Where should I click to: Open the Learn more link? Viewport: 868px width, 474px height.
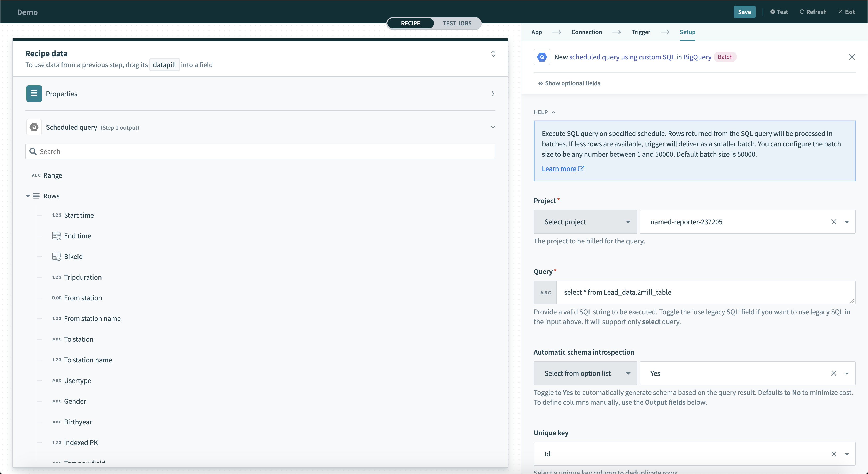tap(559, 169)
